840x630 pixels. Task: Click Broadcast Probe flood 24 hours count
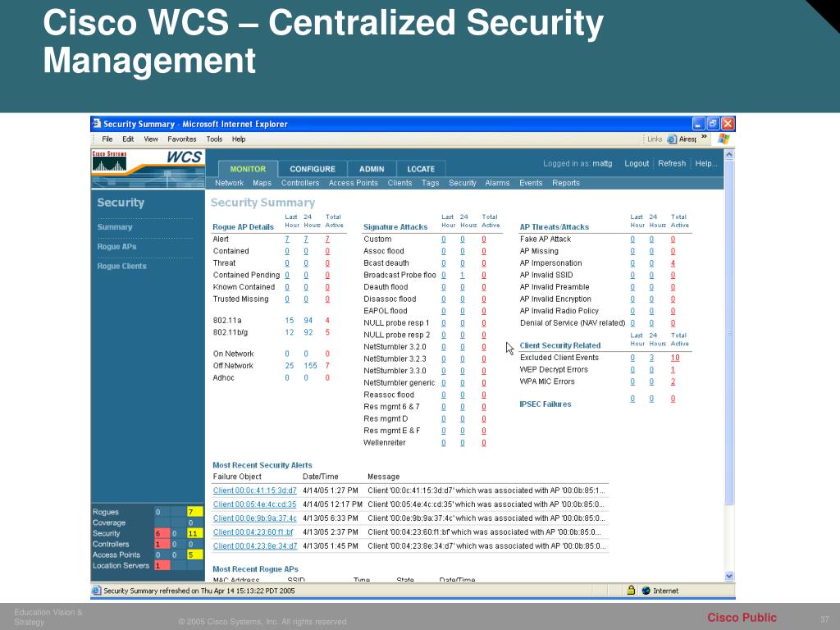(x=463, y=275)
